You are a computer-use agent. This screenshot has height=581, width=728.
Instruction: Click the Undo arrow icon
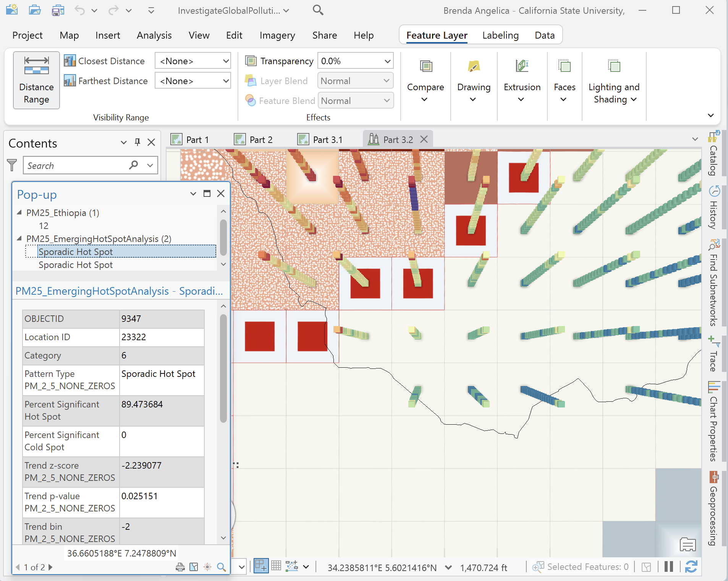(80, 10)
